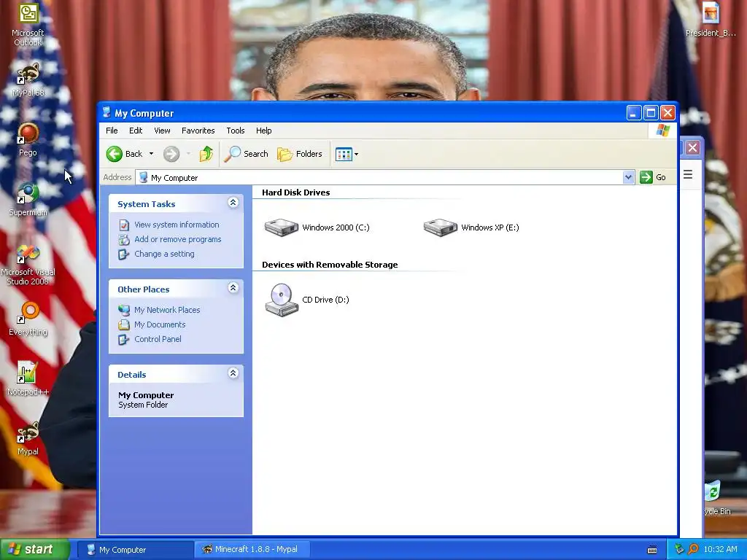Viewport: 747px width, 560px height.
Task: Select Microsoft Visual Studio 2008 shortcut
Action: [28, 265]
